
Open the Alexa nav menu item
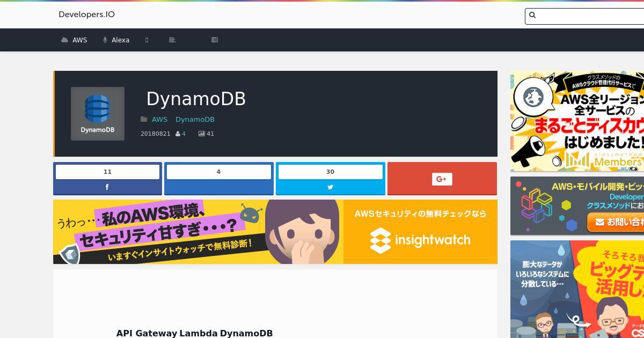[116, 40]
